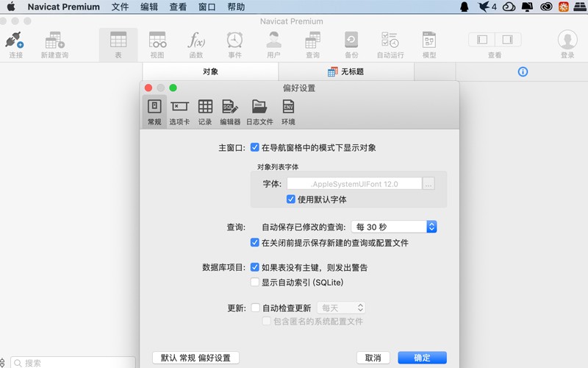
Task: Toggle 在关闭前提示保存新建的查询或配置文件 checkbox
Action: tap(254, 243)
